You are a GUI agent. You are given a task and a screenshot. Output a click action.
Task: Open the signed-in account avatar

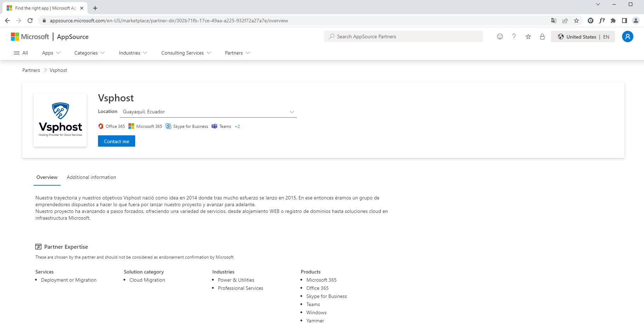628,36
